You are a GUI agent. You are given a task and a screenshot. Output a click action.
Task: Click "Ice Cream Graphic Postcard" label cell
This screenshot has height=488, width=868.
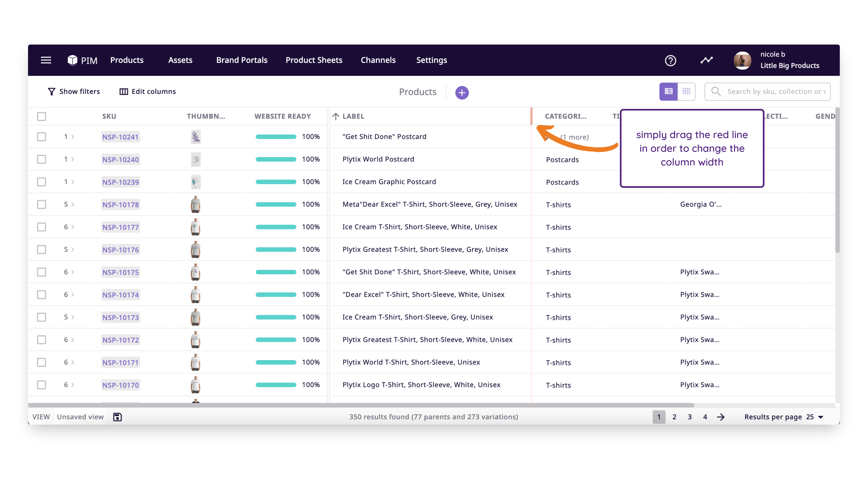(x=389, y=182)
